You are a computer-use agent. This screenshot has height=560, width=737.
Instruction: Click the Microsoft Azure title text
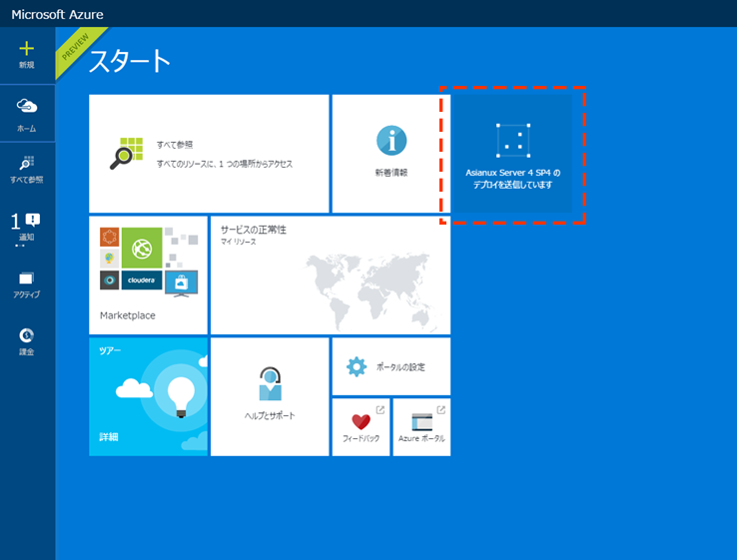point(57,14)
